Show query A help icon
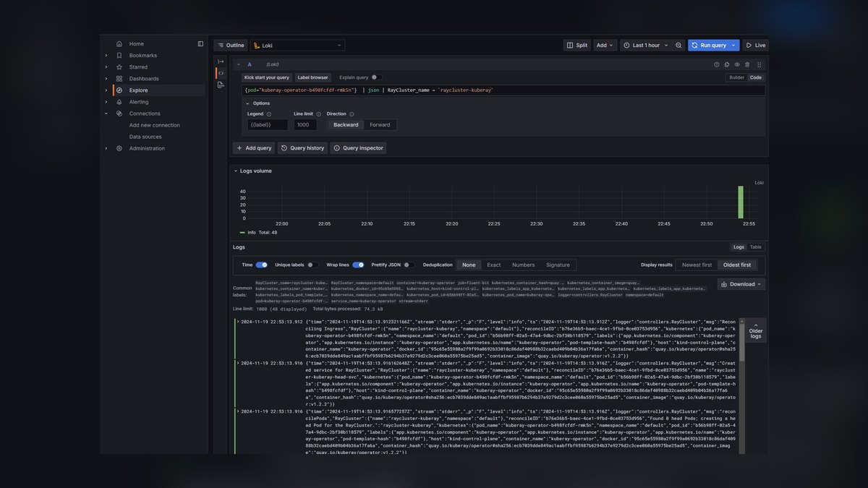 [x=717, y=64]
